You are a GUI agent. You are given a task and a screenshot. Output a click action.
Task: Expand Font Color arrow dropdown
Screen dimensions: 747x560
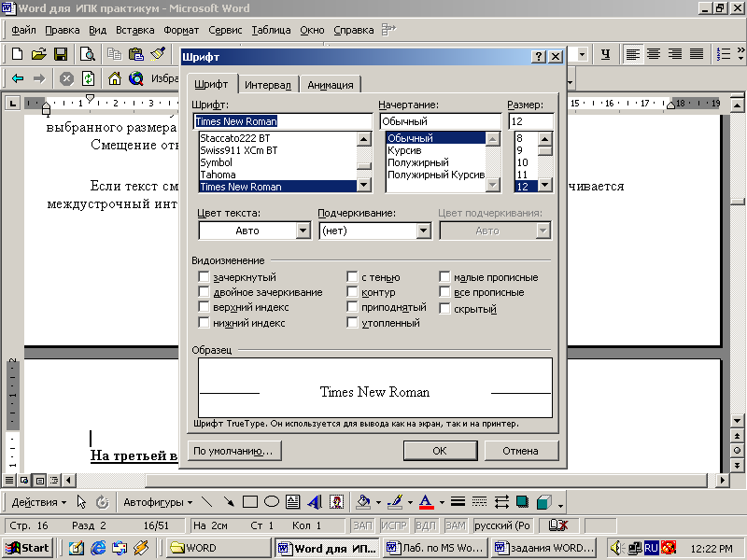point(442,502)
